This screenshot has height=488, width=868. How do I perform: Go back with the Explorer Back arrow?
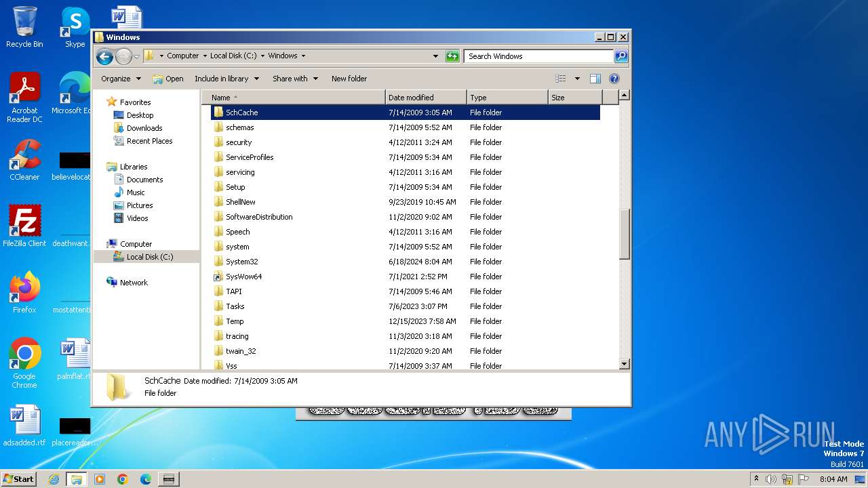point(104,56)
